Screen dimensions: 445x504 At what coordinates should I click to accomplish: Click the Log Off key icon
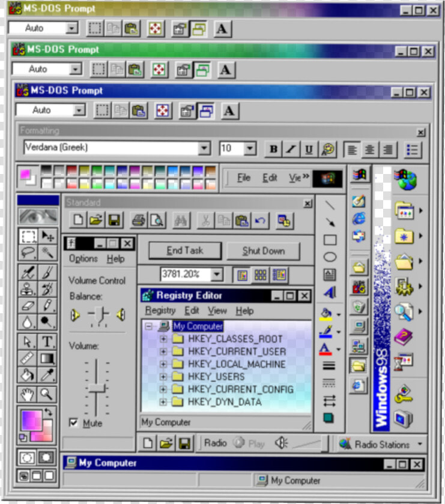tap(404, 394)
